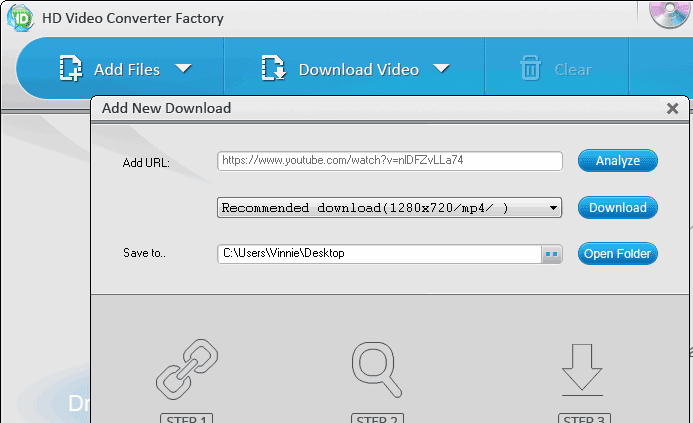Open the Recommended download format combo box
The image size is (693, 423).
[389, 208]
